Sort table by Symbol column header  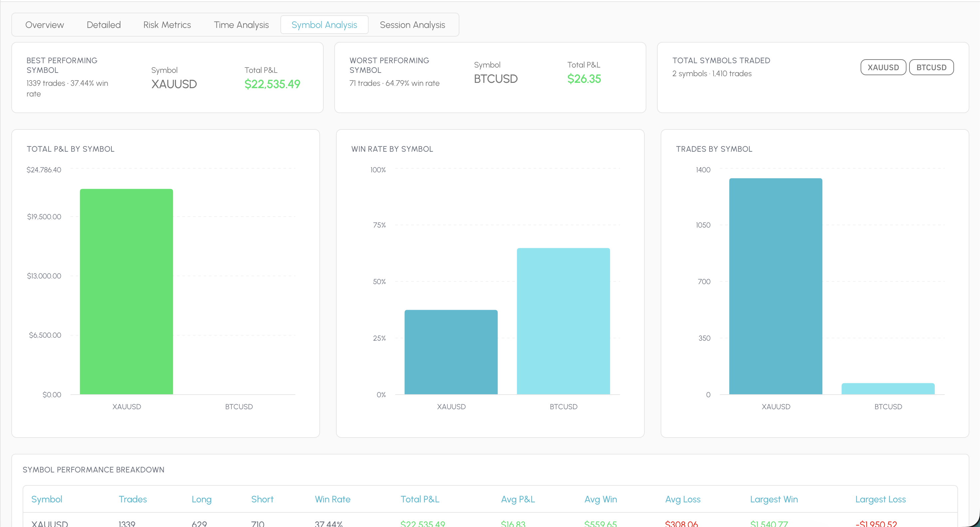pos(47,499)
